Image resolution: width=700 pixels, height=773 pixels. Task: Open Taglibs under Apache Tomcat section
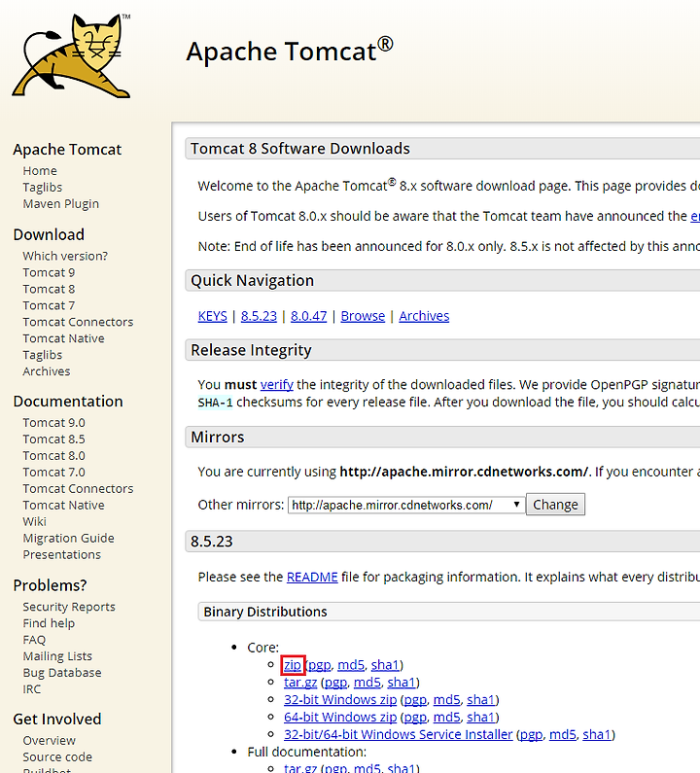pos(43,188)
